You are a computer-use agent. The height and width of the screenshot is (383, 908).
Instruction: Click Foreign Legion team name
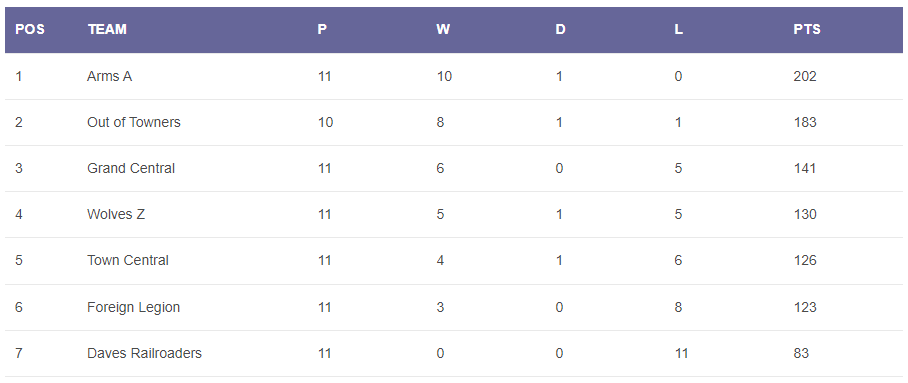click(133, 307)
